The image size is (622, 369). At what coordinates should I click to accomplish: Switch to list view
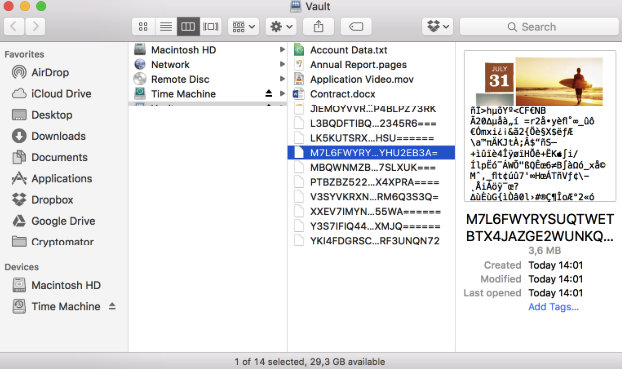[166, 27]
